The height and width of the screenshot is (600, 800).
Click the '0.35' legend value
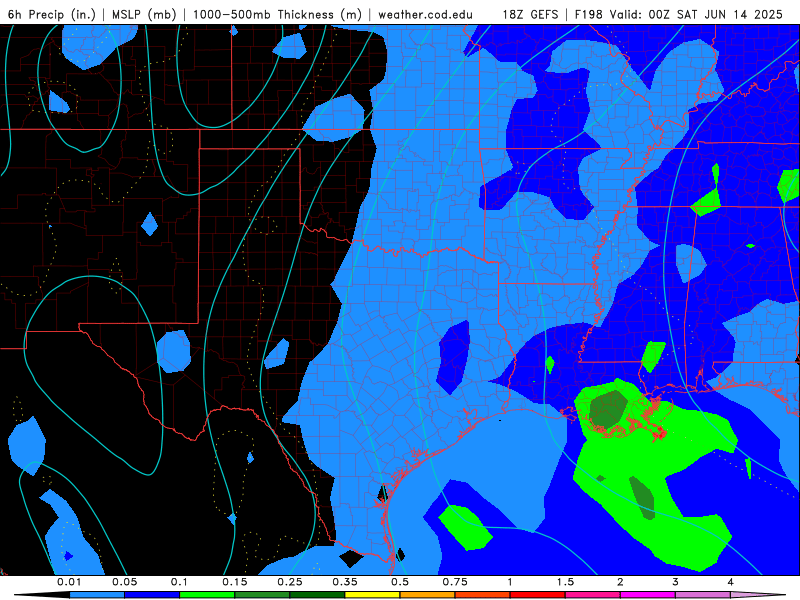pos(345,582)
